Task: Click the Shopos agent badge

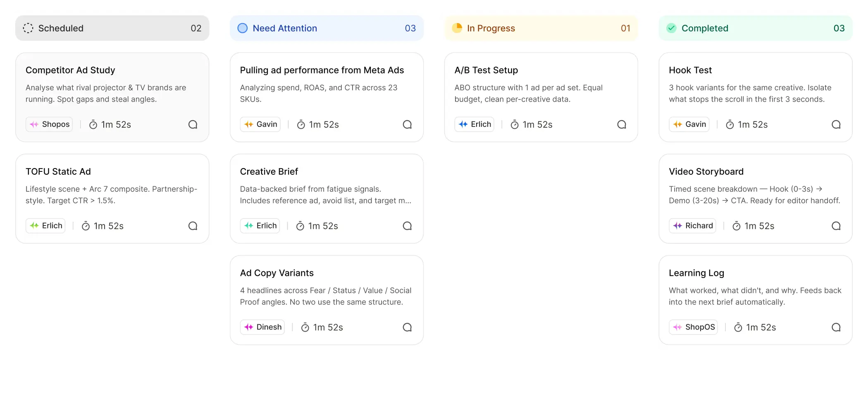Action: coord(49,124)
